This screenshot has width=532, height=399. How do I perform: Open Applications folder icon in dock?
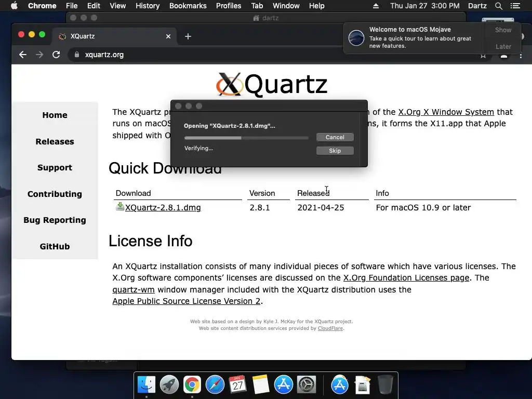(x=340, y=385)
